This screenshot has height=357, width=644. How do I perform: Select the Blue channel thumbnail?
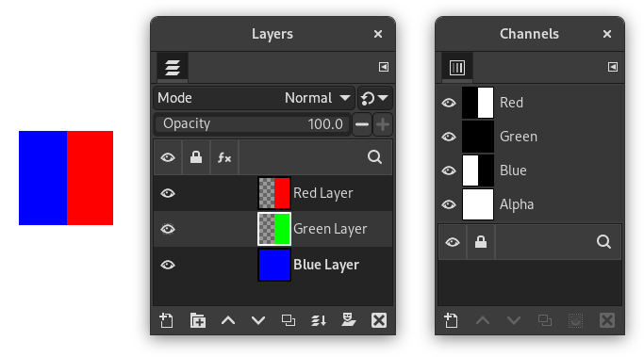point(478,170)
